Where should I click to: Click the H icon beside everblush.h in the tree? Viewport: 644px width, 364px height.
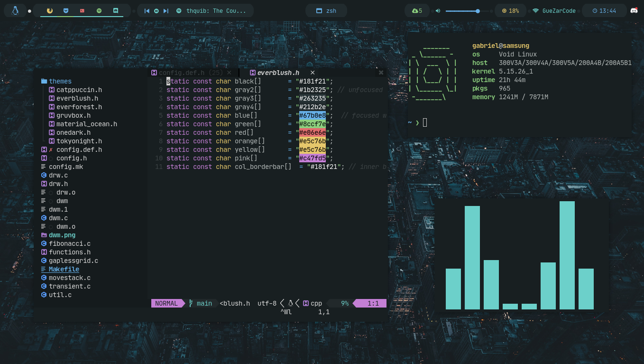click(52, 98)
